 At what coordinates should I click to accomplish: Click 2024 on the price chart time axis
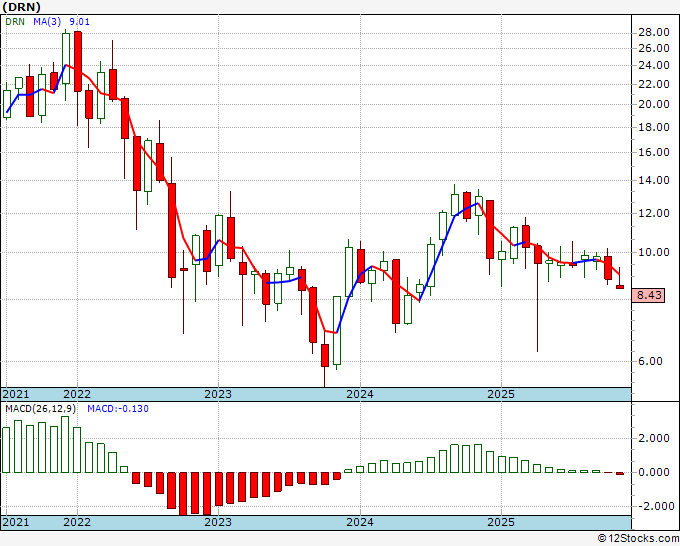360,394
